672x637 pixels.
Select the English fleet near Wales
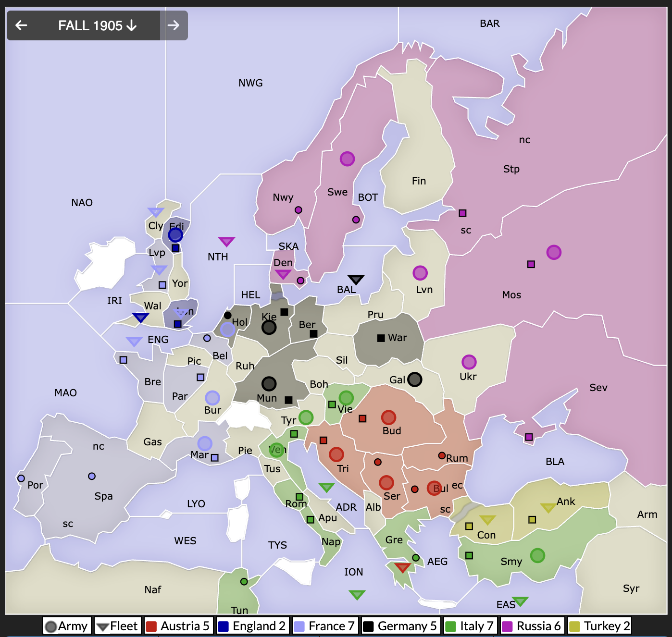coord(140,318)
